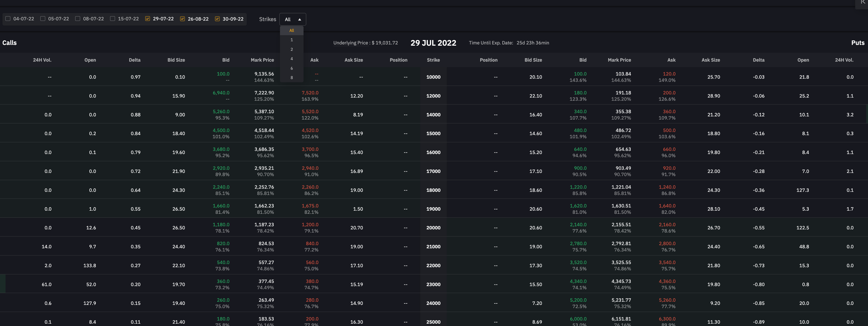
Task: Click call bid 1,180.0 at strike 20000
Action: pos(221,225)
